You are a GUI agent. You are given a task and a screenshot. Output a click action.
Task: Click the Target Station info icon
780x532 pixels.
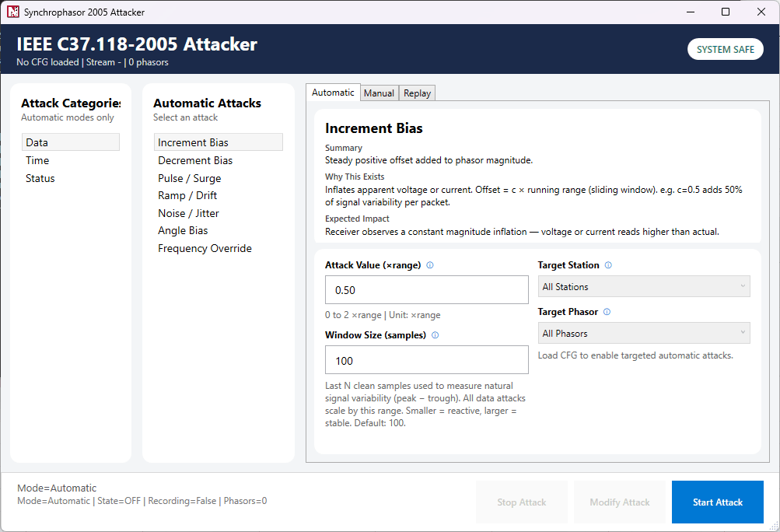(x=608, y=265)
